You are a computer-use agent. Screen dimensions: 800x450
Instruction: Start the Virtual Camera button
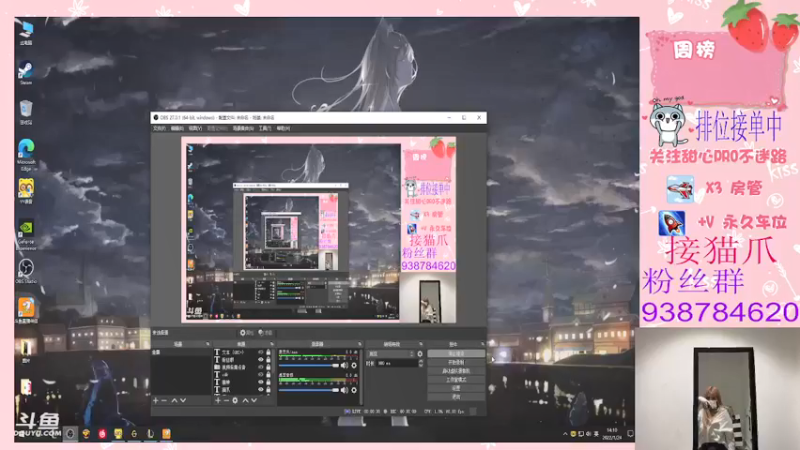456,371
